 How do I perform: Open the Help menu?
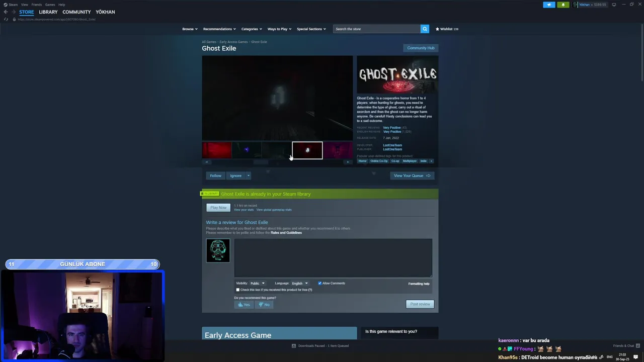(x=61, y=5)
